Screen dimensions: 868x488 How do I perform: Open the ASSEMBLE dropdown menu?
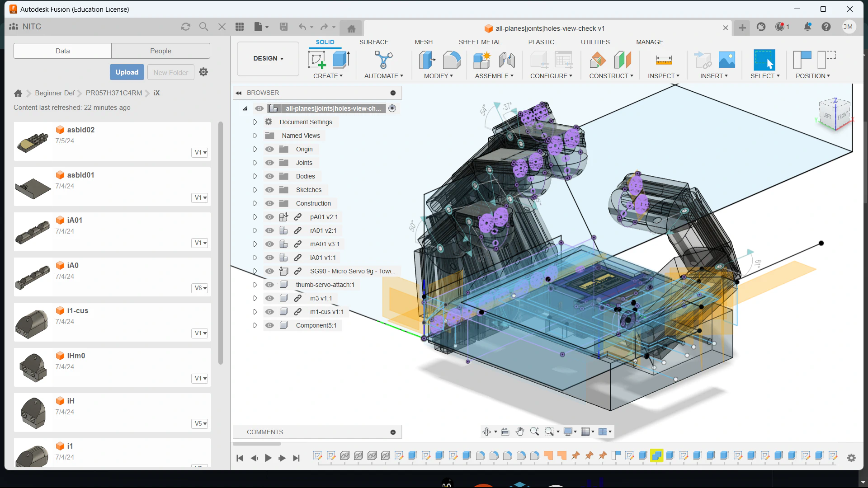(x=494, y=76)
